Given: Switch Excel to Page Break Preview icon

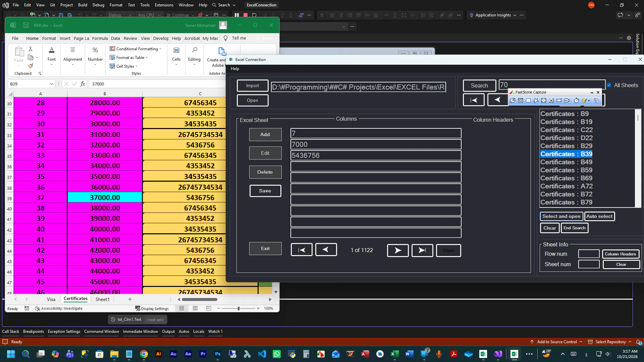Looking at the screenshot, I should pyautogui.click(x=209, y=308).
